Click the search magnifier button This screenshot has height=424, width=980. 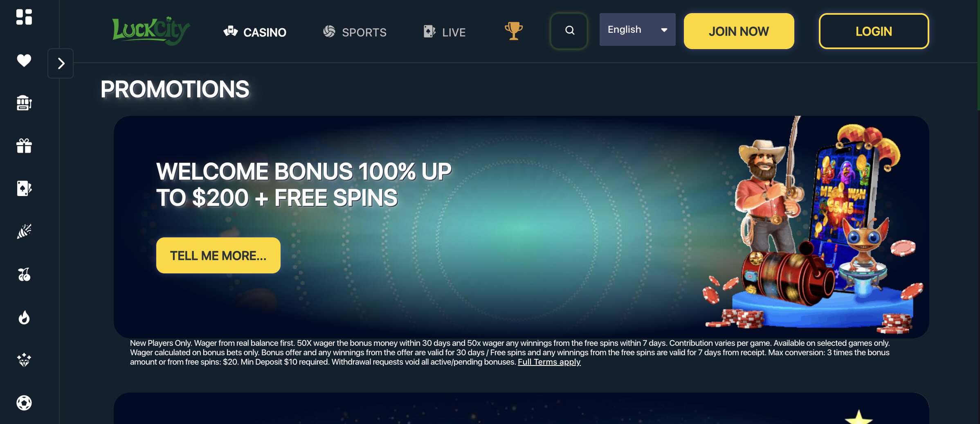(569, 31)
